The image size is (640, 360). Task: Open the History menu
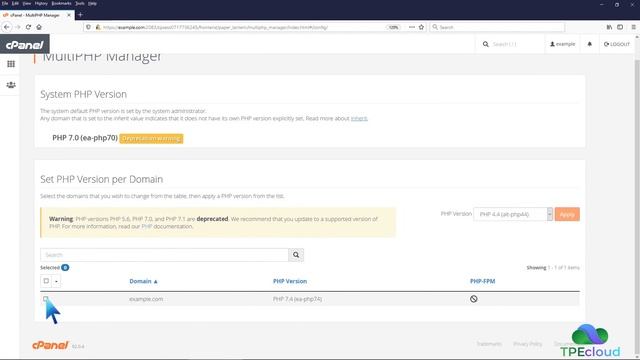[x=41, y=3]
